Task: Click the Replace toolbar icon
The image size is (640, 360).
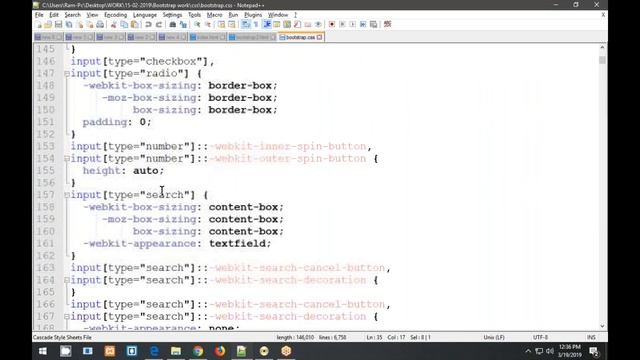Action: click(x=184, y=24)
